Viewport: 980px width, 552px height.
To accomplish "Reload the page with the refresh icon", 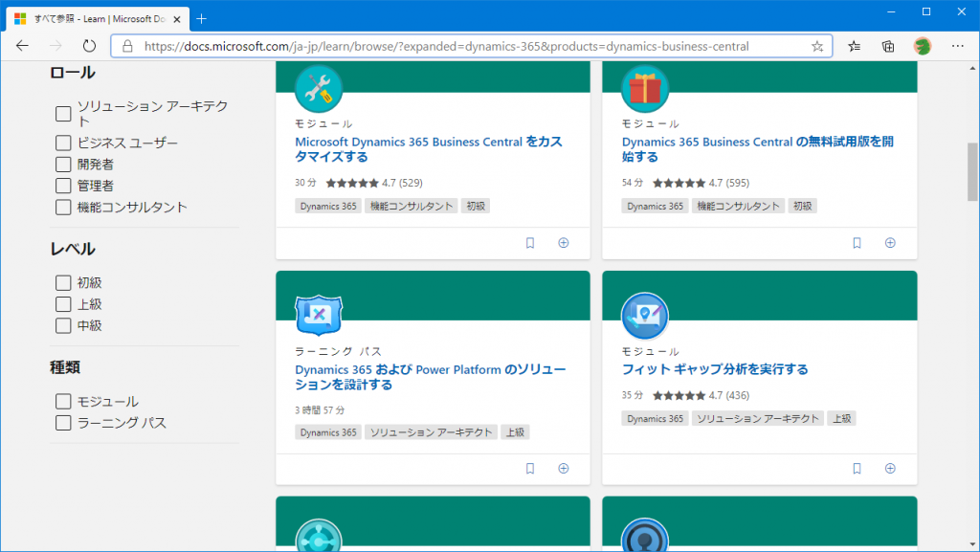I will [x=89, y=46].
